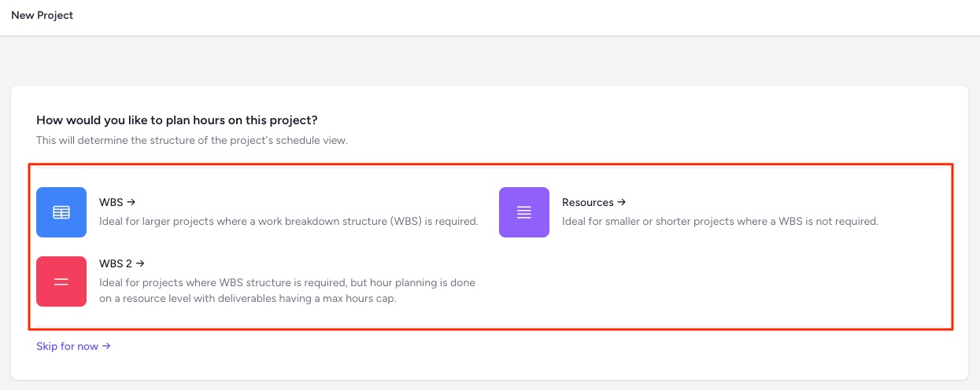Screen dimensions: 980x390
Task: Click the red WBS 2 icon
Action: click(x=61, y=281)
